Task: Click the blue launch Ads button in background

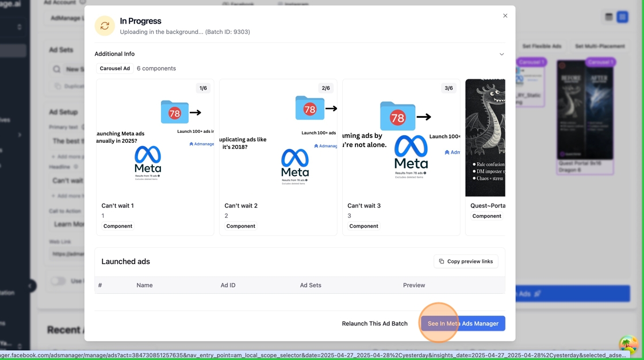Action: pos(573,294)
